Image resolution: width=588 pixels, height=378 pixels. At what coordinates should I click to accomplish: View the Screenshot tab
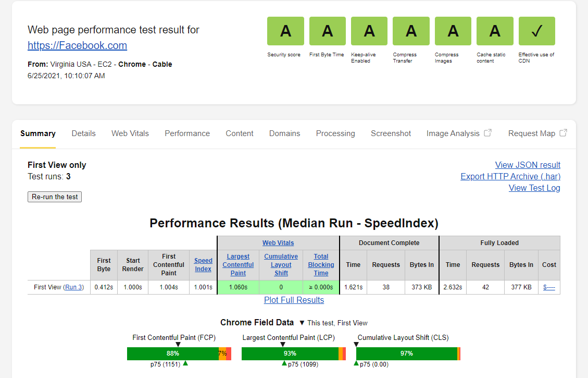click(391, 133)
